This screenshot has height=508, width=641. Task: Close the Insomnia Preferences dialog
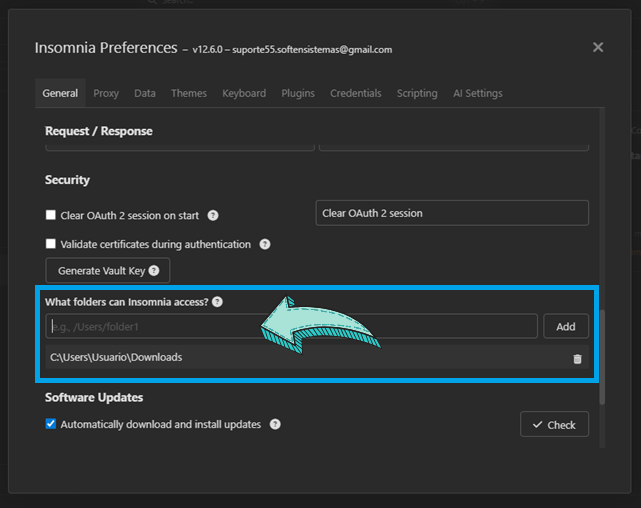click(x=598, y=47)
